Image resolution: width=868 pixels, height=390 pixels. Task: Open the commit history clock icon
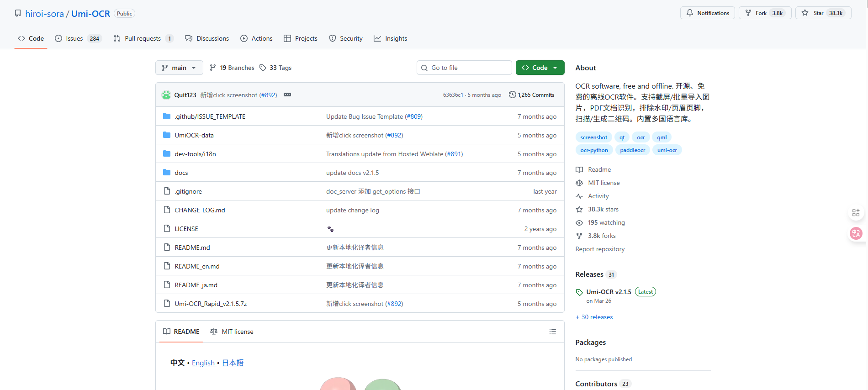click(513, 95)
